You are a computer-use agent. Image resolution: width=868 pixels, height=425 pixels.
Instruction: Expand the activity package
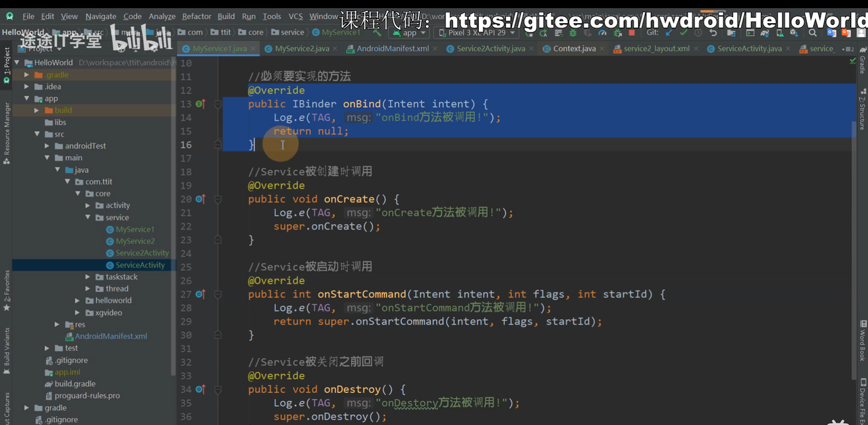click(x=88, y=206)
